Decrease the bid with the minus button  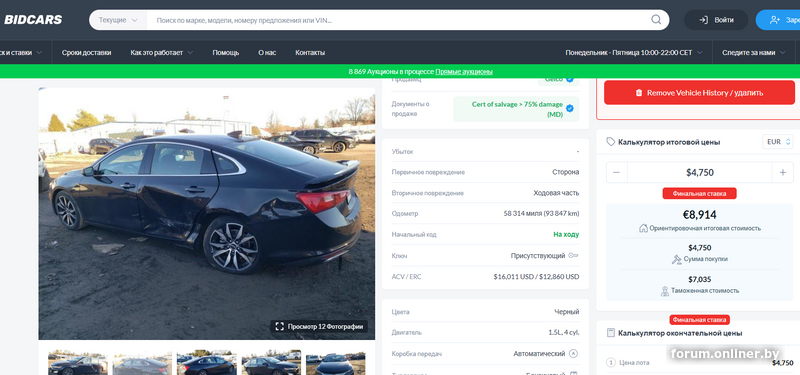pyautogui.click(x=616, y=172)
